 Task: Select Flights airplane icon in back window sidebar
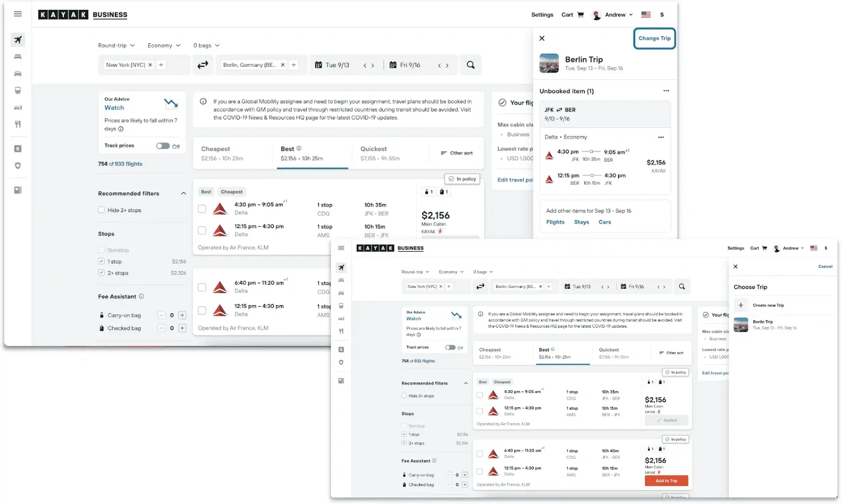coord(18,40)
